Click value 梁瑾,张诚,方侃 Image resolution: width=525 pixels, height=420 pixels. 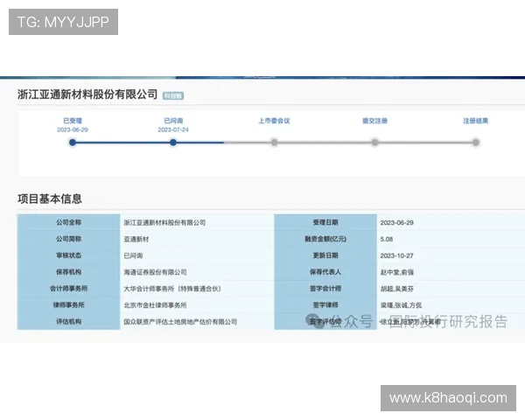click(401, 305)
